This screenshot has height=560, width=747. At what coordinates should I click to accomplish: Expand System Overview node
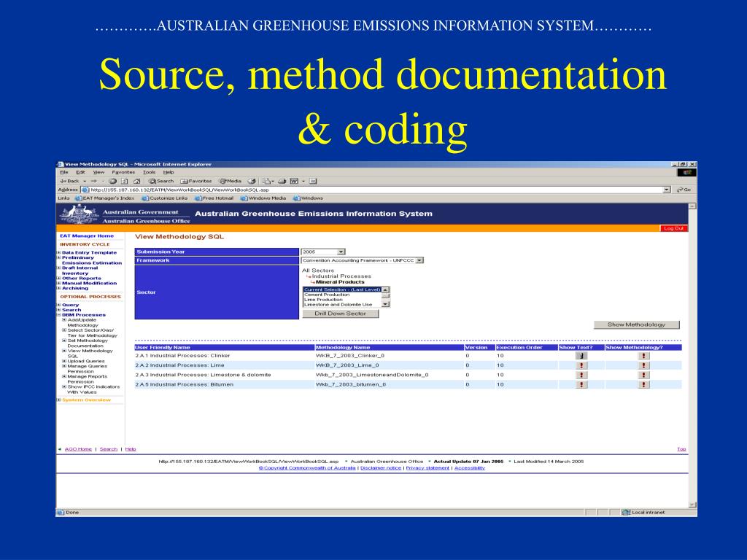(59, 400)
